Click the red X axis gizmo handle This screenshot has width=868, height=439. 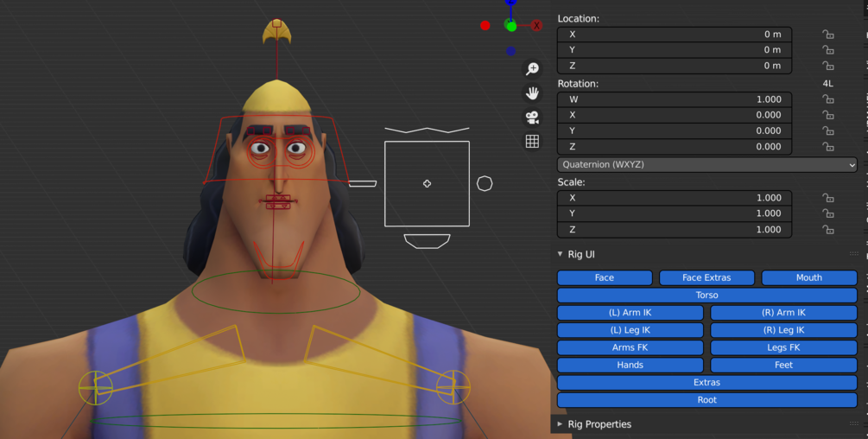coord(536,25)
